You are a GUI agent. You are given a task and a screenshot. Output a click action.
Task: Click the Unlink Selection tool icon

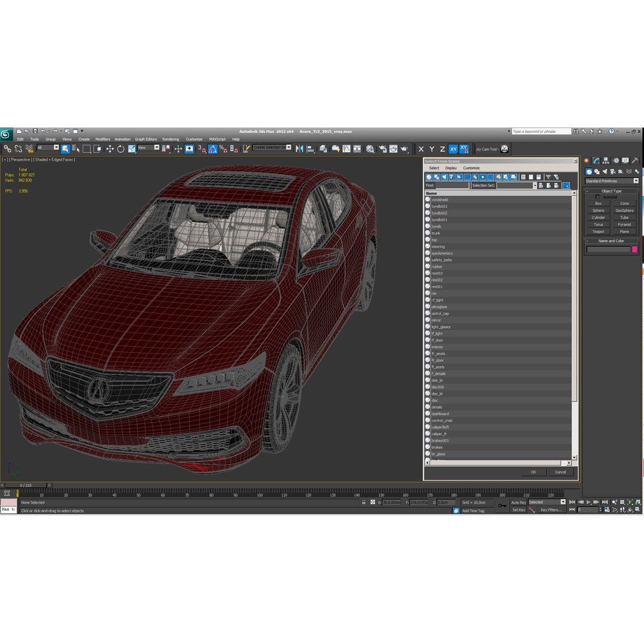[18, 148]
